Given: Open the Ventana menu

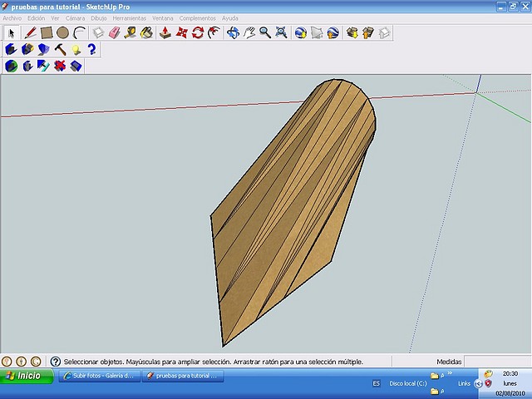Looking at the screenshot, I should [x=163, y=18].
